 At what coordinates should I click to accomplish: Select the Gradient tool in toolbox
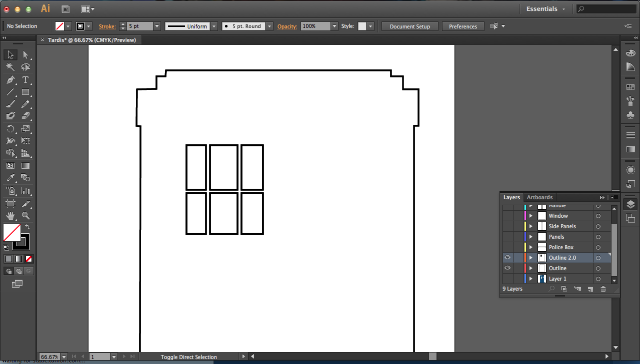click(x=25, y=166)
